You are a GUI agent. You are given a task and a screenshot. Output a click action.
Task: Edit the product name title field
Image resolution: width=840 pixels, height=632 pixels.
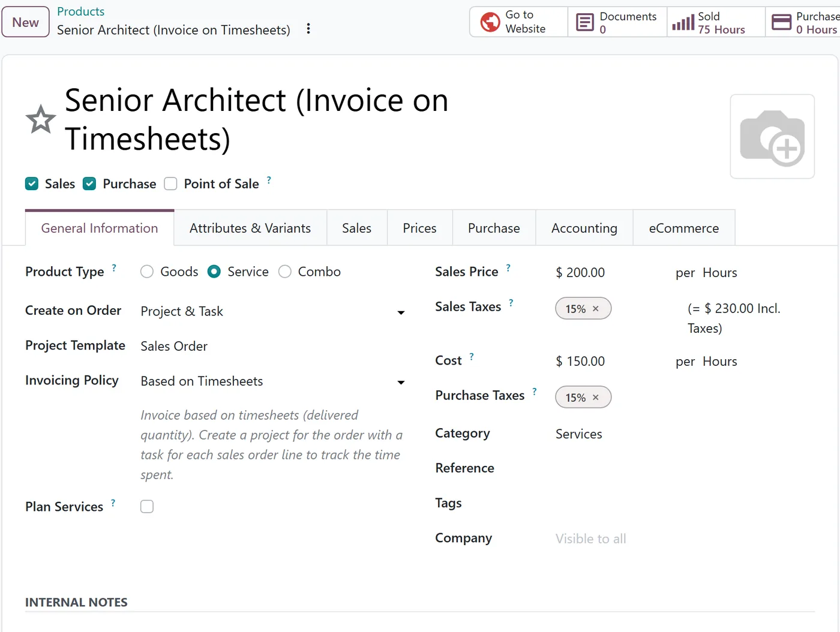point(257,119)
